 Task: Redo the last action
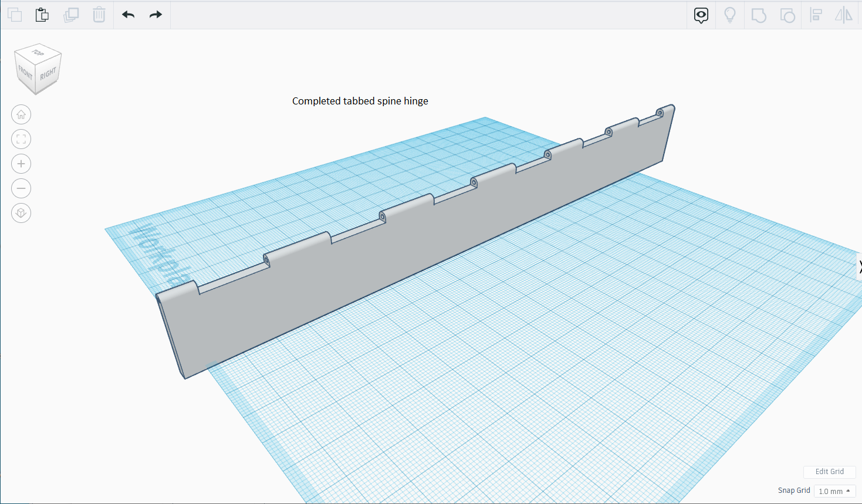point(156,15)
